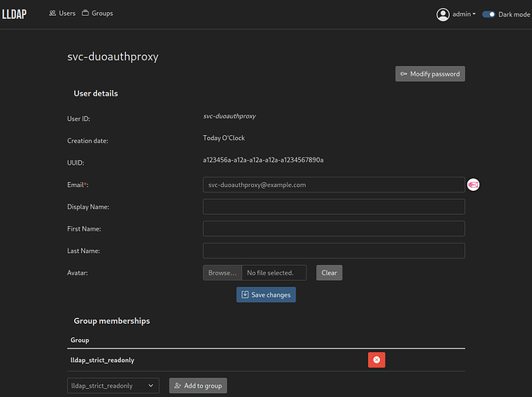Click the Group column header

80,340
